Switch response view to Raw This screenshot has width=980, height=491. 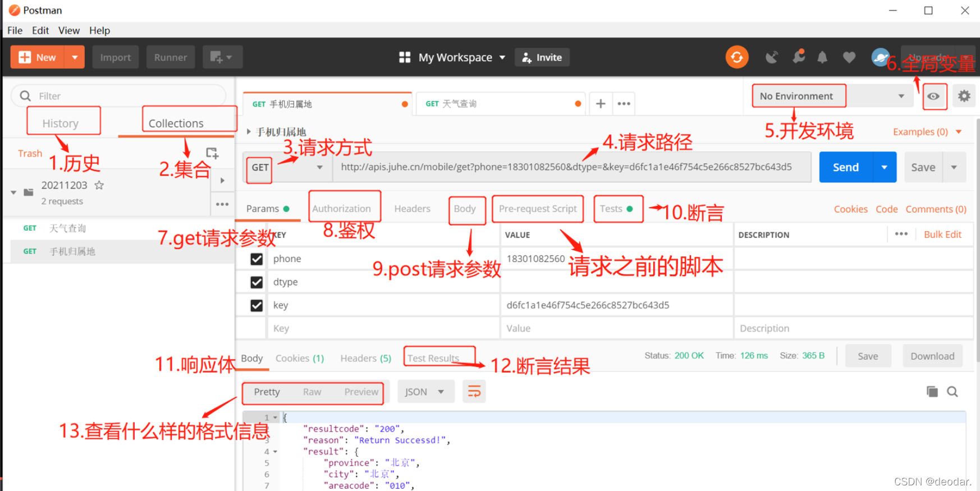(x=312, y=392)
